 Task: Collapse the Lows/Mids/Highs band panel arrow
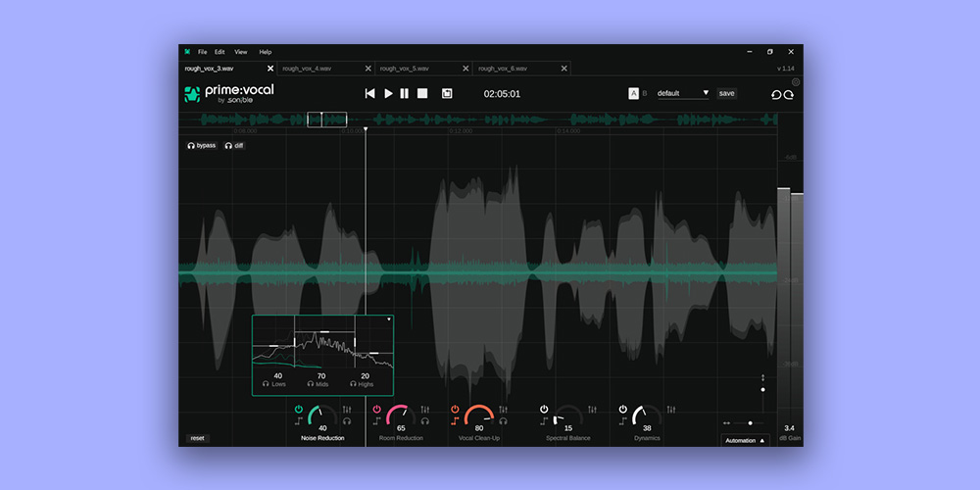pos(389,319)
